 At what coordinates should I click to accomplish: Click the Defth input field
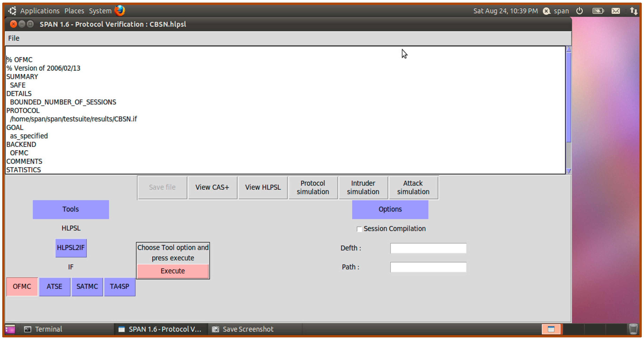[x=428, y=248]
